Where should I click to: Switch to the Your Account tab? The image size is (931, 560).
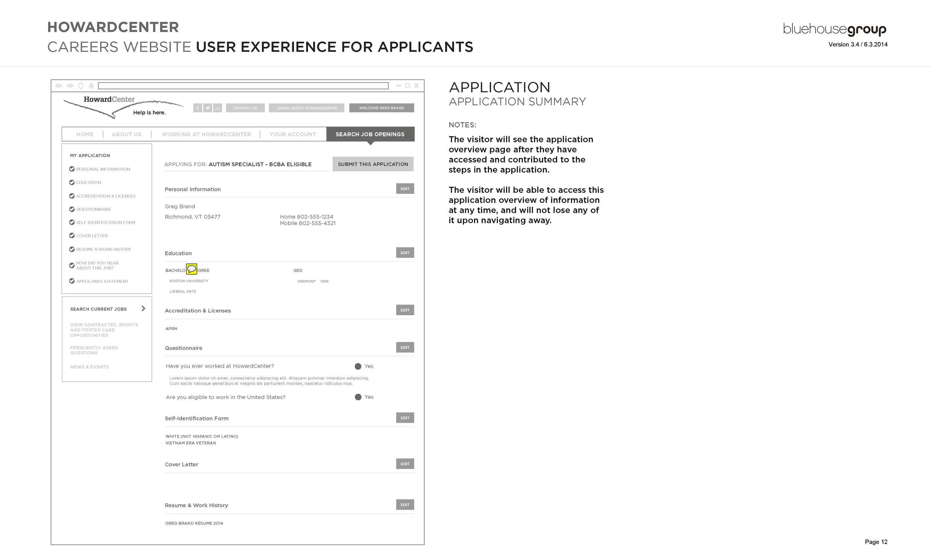293,134
